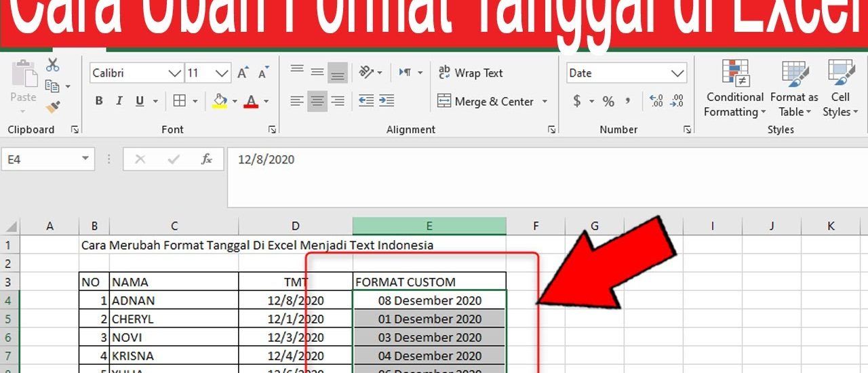
Task: Click the formula bar Cancel X
Action: pyautogui.click(x=140, y=159)
